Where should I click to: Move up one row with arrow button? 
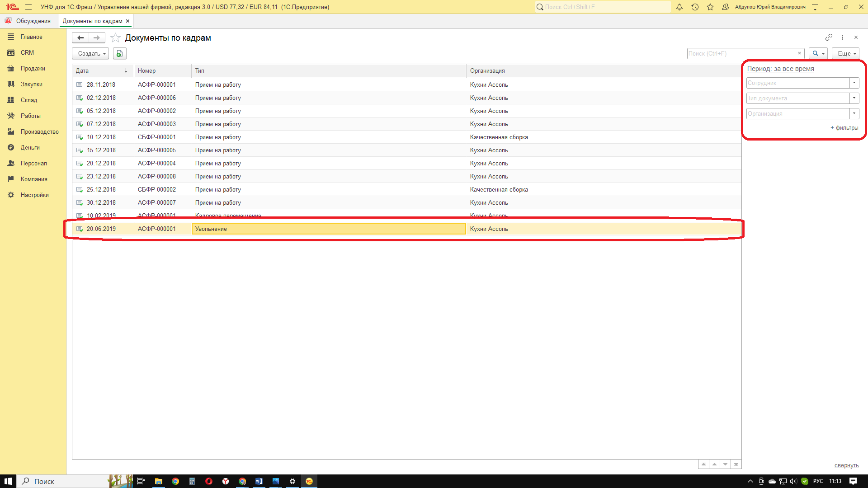714,464
